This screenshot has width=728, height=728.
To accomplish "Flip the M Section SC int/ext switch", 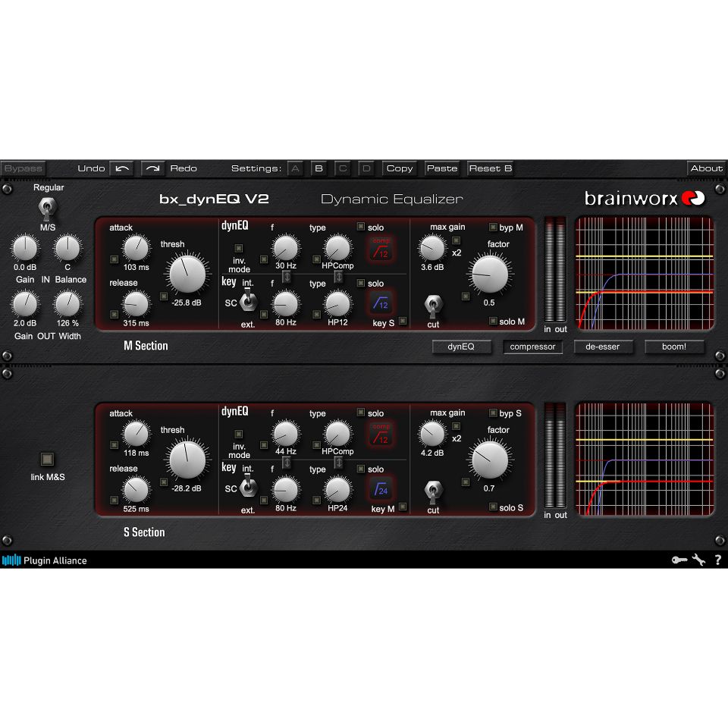I will point(249,300).
